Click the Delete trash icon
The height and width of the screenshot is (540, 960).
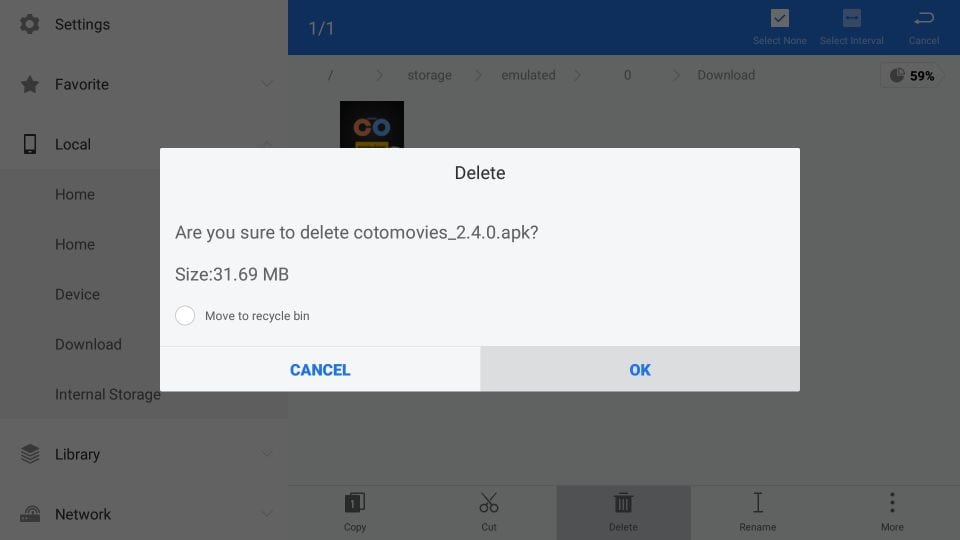(623, 503)
